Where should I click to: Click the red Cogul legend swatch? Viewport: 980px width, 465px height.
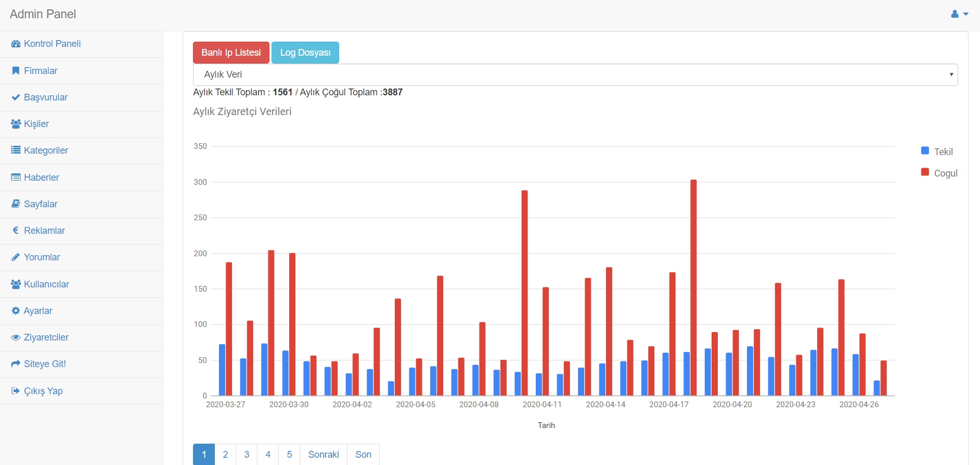pyautogui.click(x=925, y=172)
